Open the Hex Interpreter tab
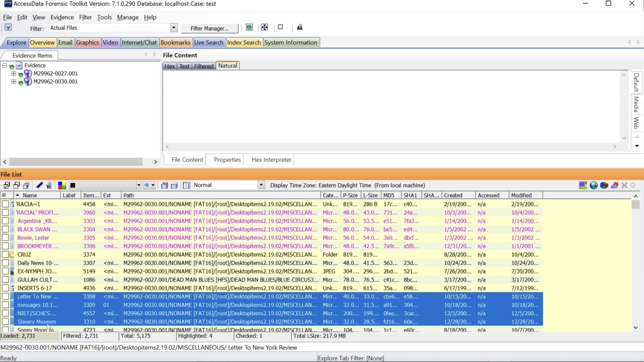This screenshot has width=644, height=362. [x=272, y=159]
